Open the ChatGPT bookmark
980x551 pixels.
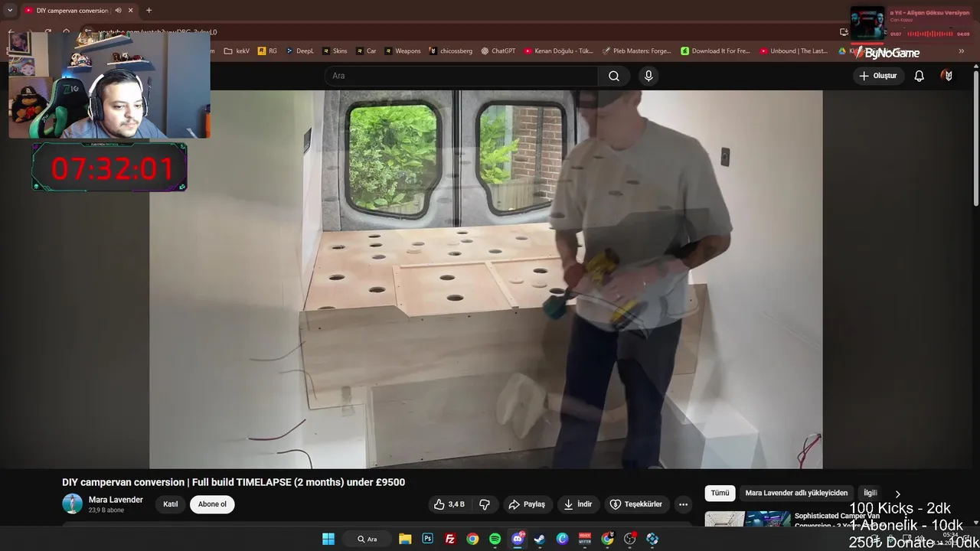point(498,51)
